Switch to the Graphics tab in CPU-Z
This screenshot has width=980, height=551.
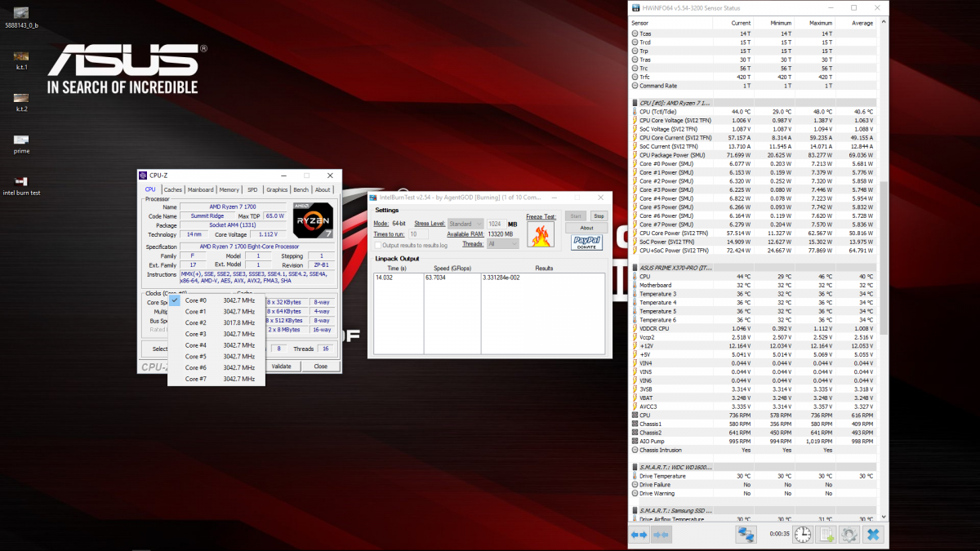coord(277,189)
